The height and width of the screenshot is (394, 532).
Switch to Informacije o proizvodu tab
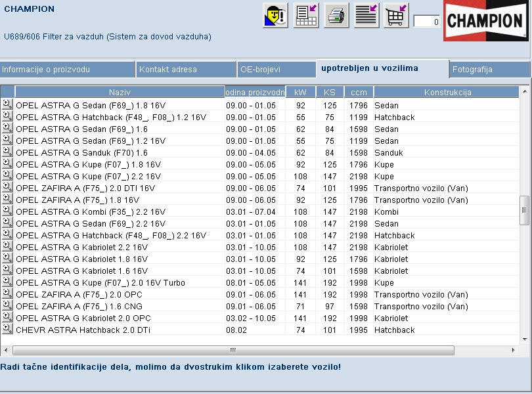click(x=67, y=70)
